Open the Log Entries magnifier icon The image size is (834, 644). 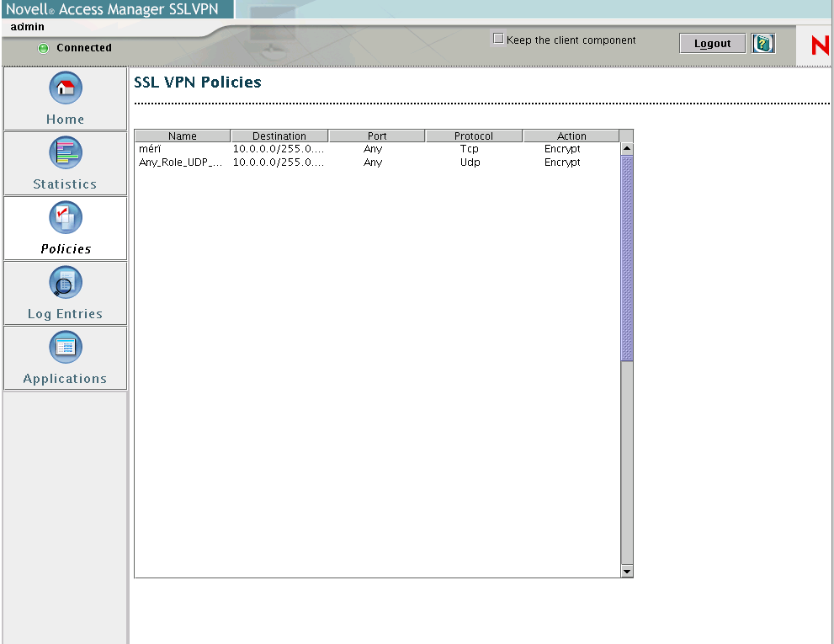[x=66, y=282]
